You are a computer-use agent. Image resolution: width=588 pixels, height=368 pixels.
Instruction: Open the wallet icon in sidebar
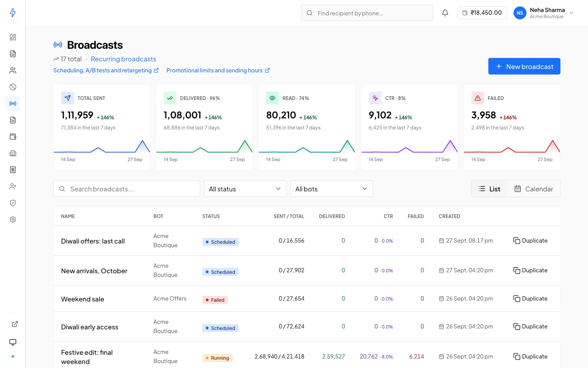(13, 136)
